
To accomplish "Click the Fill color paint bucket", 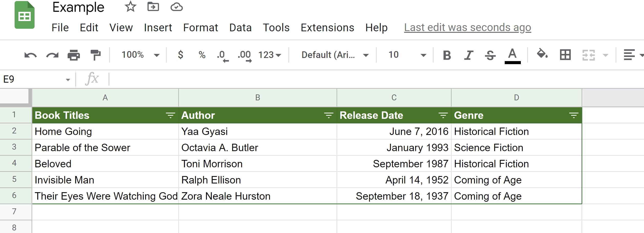I will click(542, 54).
